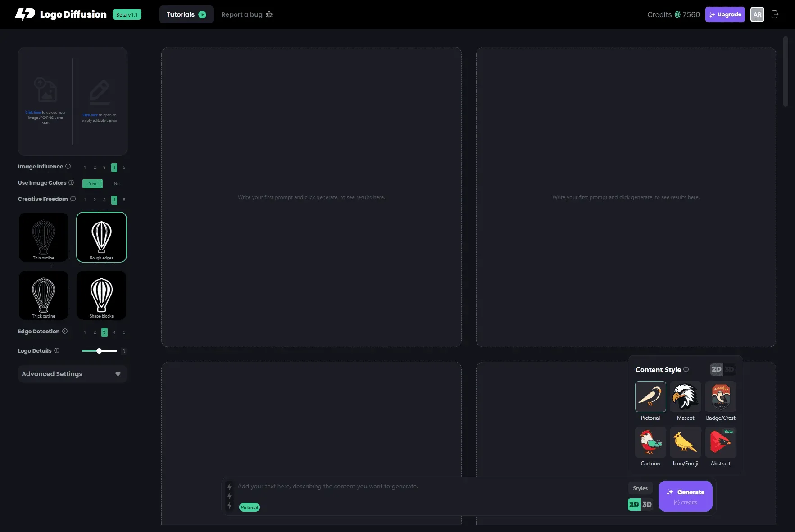Choose the Pictorial content style

[x=650, y=396]
